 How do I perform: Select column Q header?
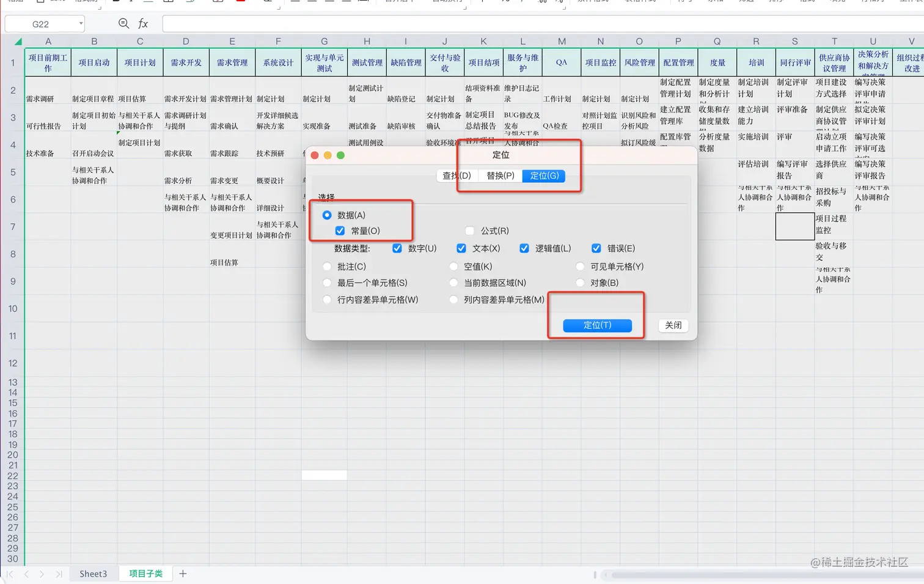tap(717, 42)
